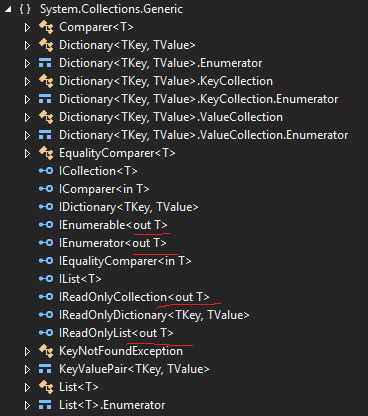368x416 pixels.
Task: Click struct icon of KeyValuePair<TKey, TValue>
Action: [x=45, y=369]
